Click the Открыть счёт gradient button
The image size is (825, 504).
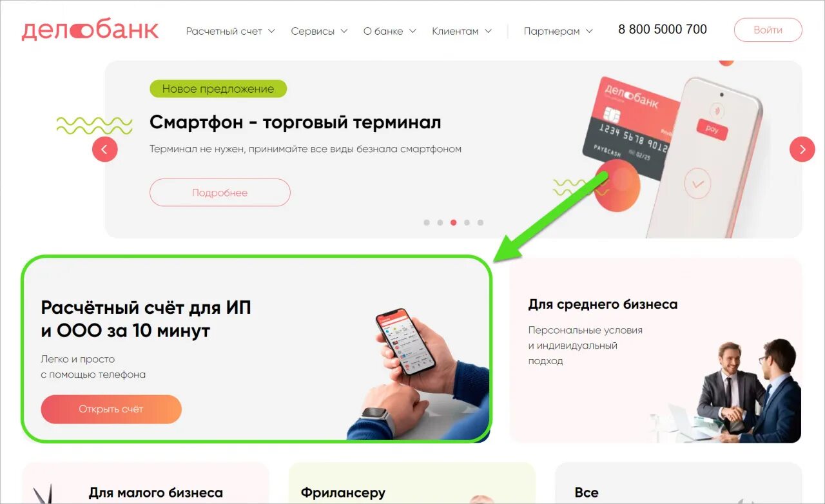111,409
